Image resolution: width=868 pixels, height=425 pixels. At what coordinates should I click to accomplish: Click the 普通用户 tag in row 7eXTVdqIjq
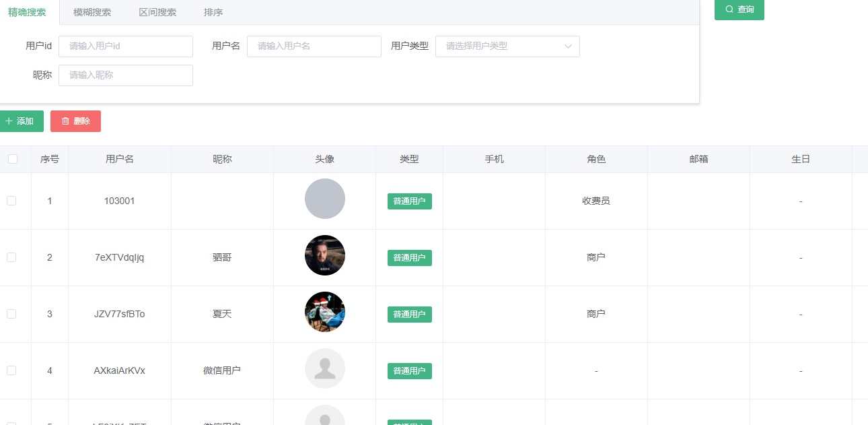pos(410,258)
